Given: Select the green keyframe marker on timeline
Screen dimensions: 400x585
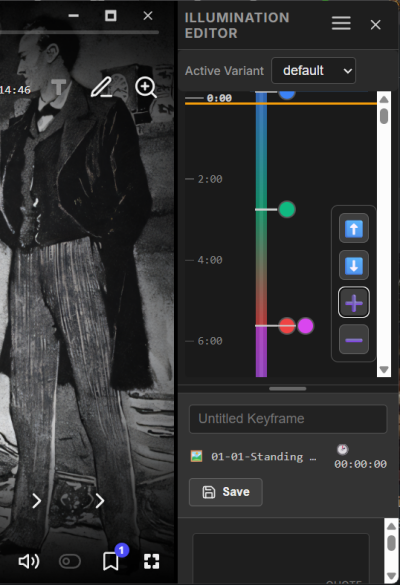Looking at the screenshot, I should 287,209.
